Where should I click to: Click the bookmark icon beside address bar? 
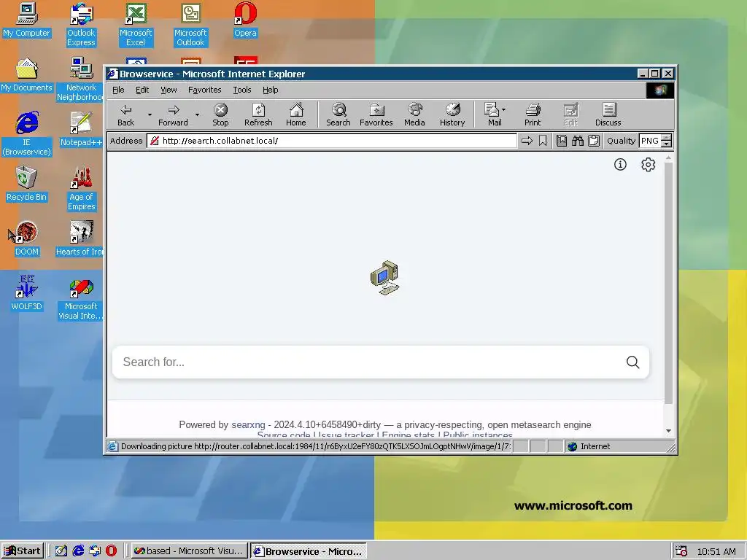pyautogui.click(x=543, y=141)
